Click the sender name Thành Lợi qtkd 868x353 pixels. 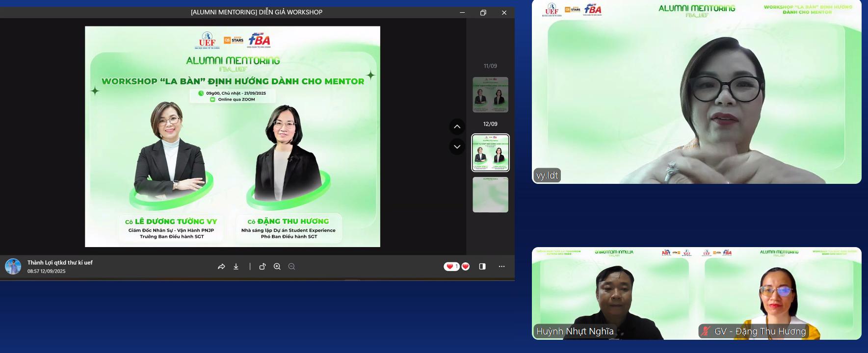(x=60, y=263)
